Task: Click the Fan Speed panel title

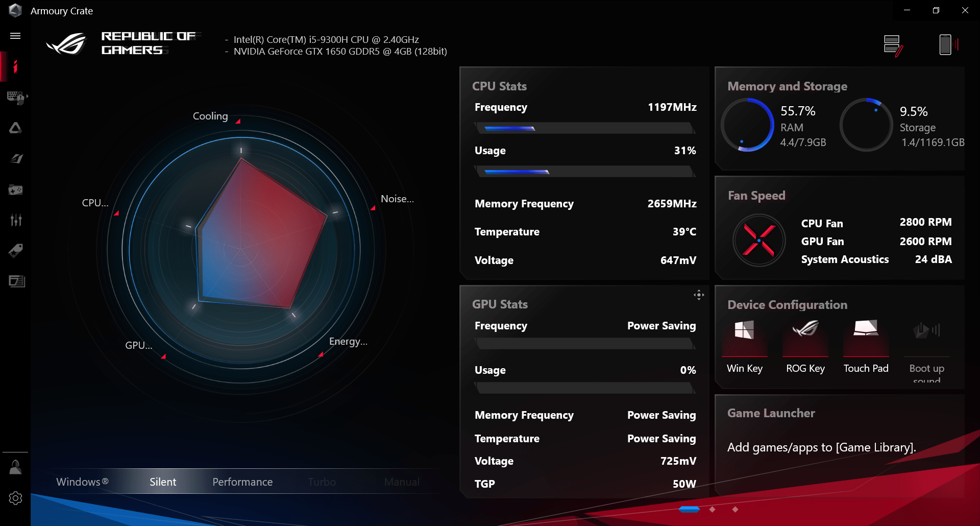Action: [x=756, y=196]
